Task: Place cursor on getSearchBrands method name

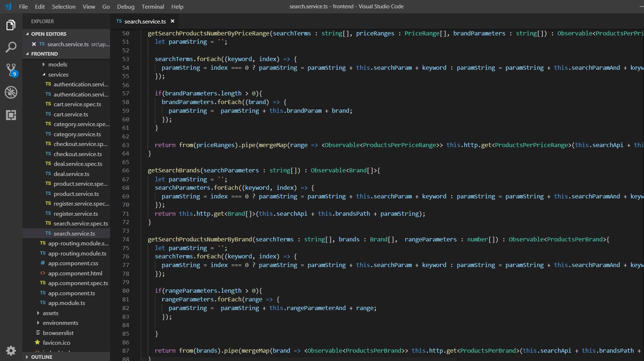Action: (x=174, y=170)
